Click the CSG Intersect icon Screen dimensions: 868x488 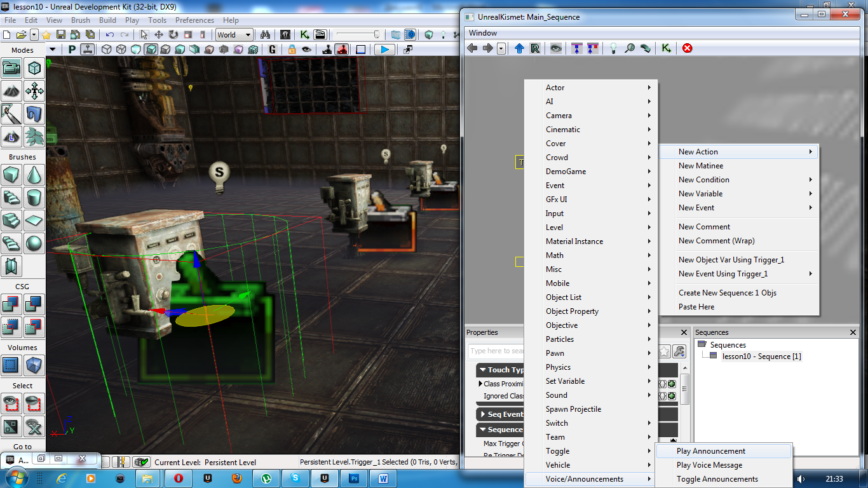click(x=12, y=327)
